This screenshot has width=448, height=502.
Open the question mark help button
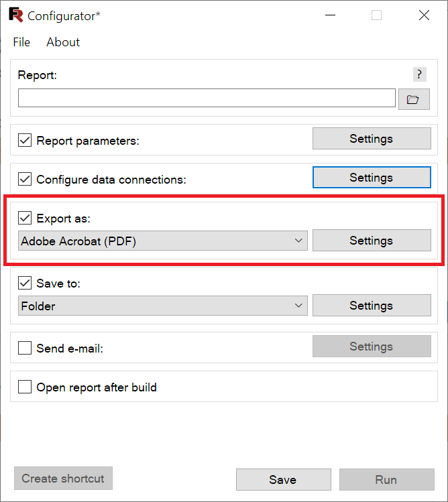tap(419, 74)
